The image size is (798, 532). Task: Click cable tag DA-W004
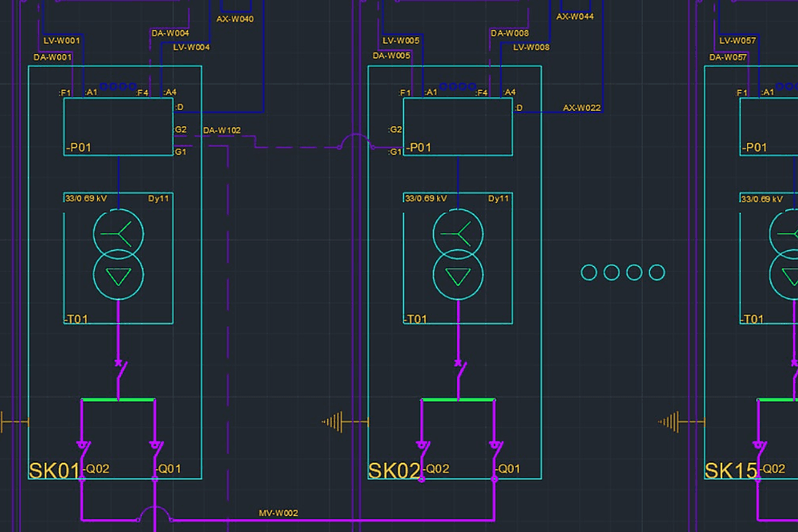click(170, 33)
